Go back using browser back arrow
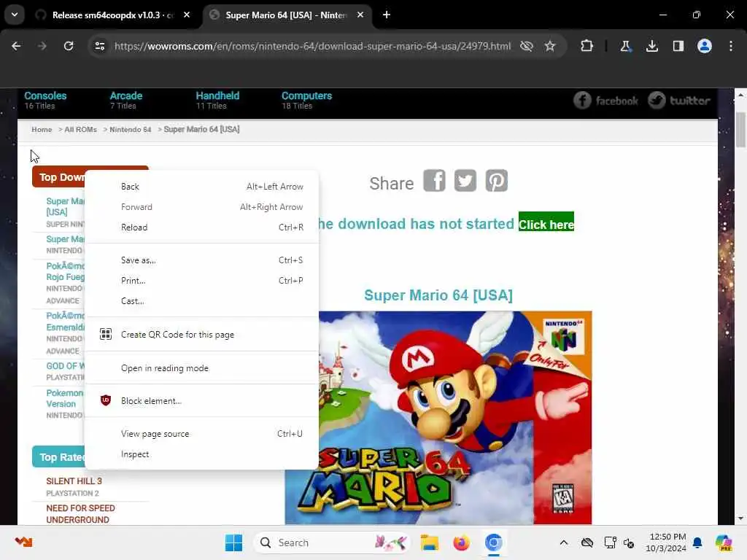The image size is (747, 560). (x=16, y=46)
